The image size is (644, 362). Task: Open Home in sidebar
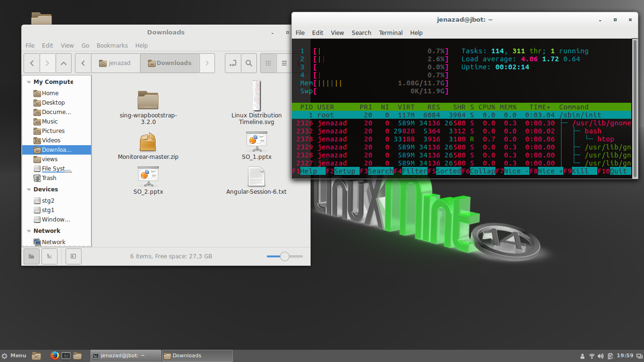pyautogui.click(x=57, y=93)
